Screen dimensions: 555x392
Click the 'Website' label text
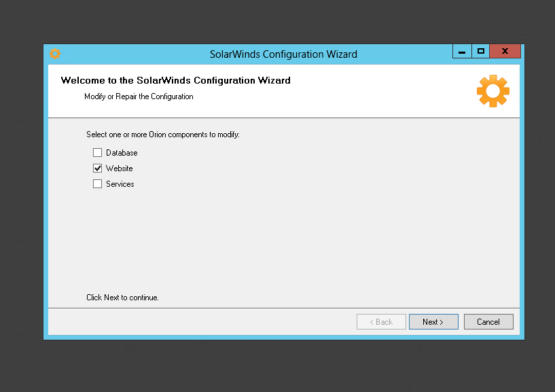120,168
